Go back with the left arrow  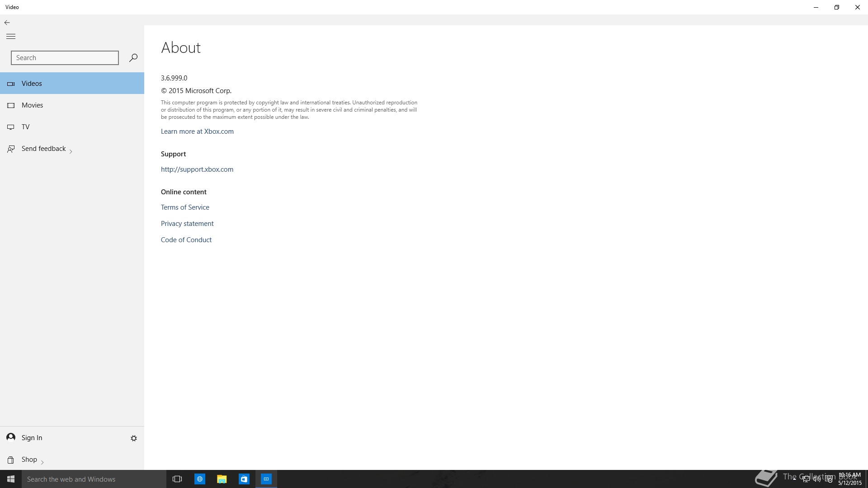(7, 22)
